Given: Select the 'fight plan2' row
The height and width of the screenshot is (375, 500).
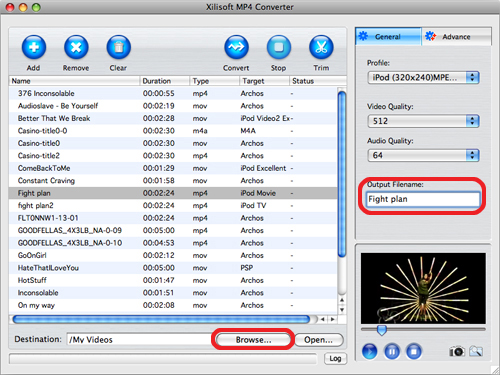Looking at the screenshot, I should point(173,205).
